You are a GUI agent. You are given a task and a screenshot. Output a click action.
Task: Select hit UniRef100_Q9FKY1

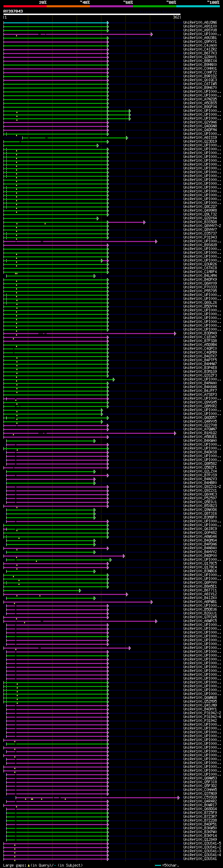pos(200,42)
